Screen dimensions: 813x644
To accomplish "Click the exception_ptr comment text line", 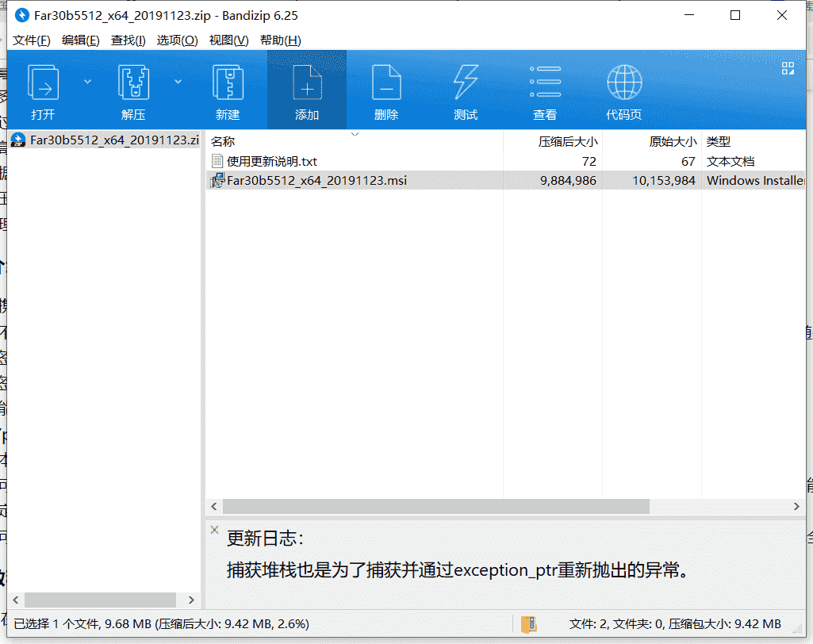I will [x=459, y=570].
